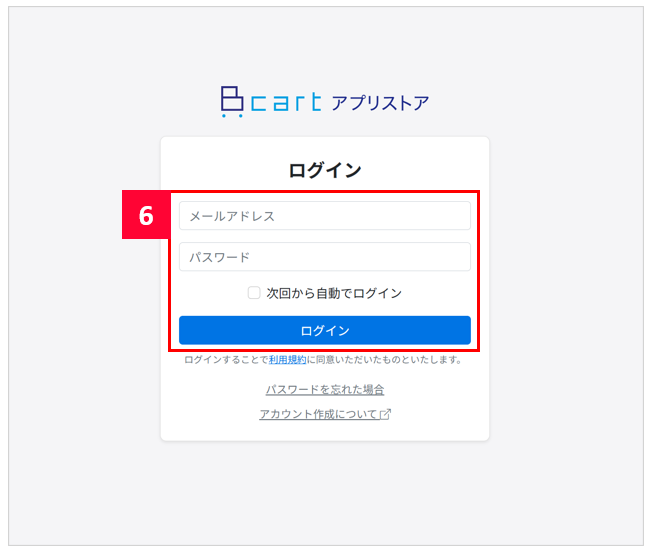Focus the メールアドレス input field
The height and width of the screenshot is (553, 655).
324,216
